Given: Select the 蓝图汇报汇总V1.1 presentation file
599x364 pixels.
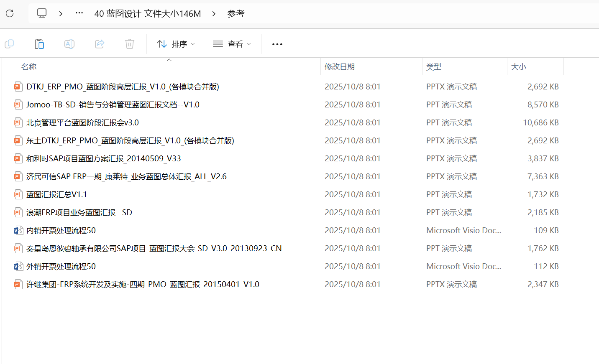Looking at the screenshot, I should pyautogui.click(x=56, y=194).
